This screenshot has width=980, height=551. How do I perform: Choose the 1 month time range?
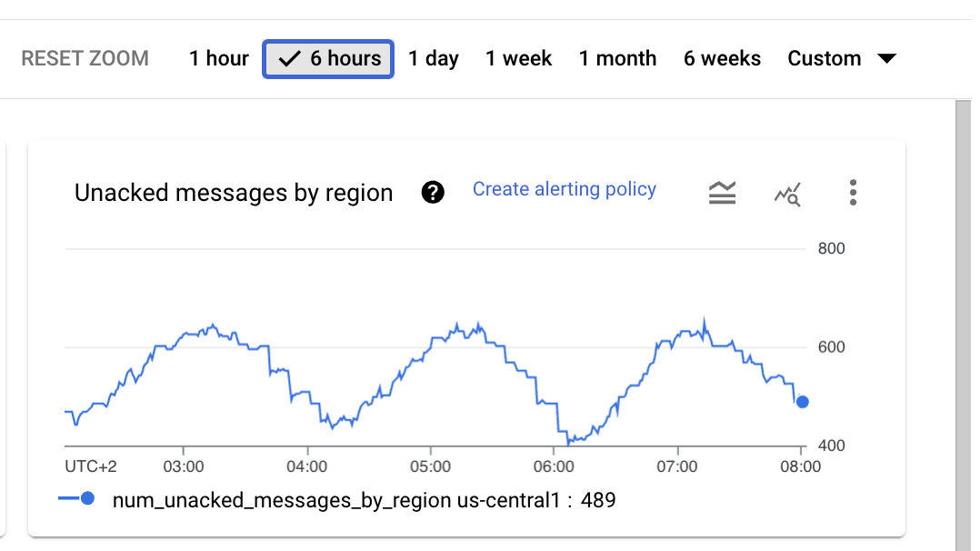click(617, 58)
